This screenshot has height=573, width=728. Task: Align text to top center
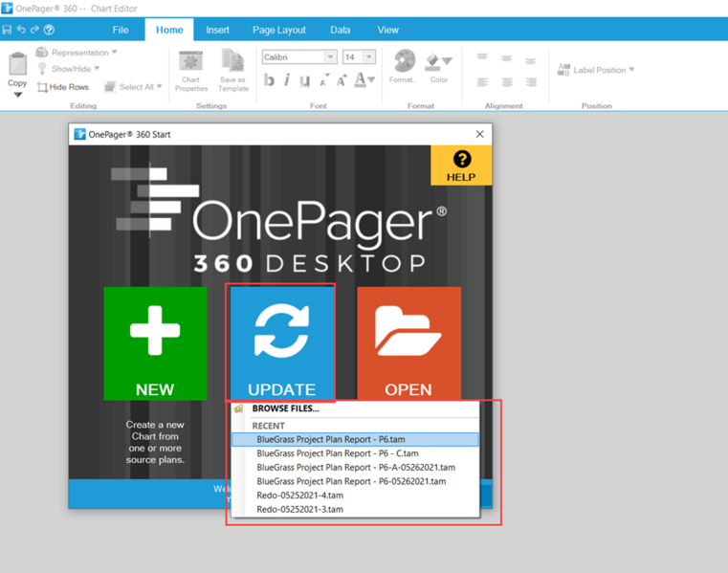pos(506,58)
